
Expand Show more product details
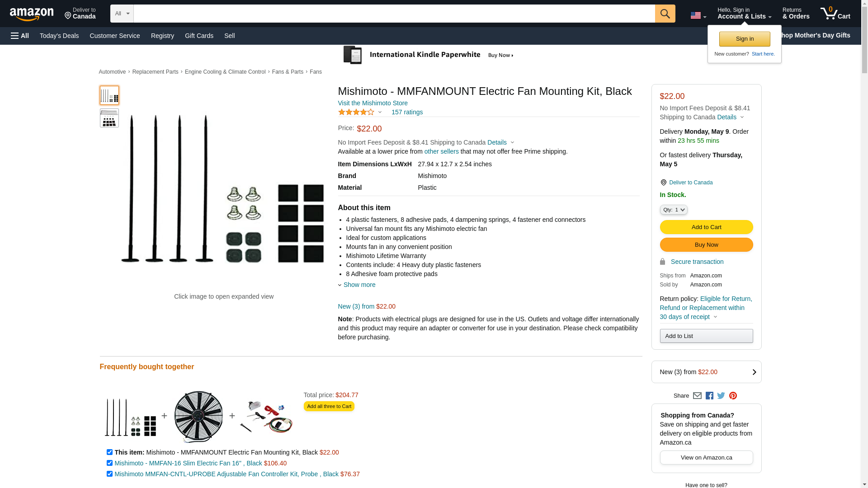359,285
